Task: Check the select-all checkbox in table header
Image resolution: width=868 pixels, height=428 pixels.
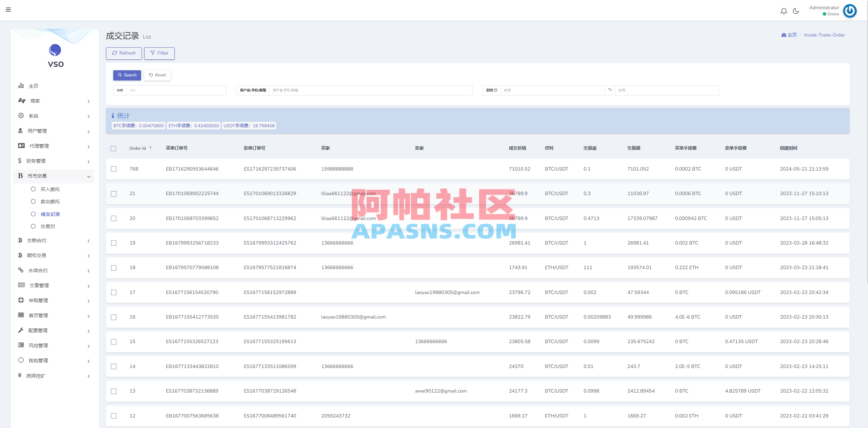Action: click(x=114, y=149)
